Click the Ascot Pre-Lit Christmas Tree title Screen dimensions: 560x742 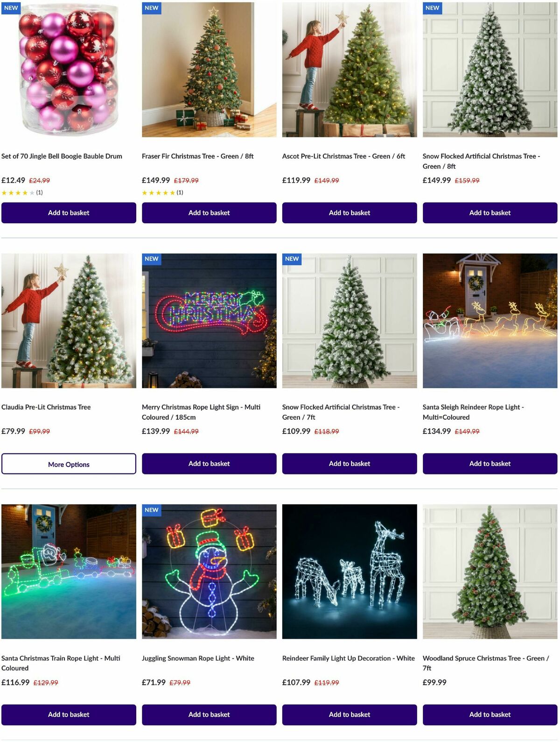[x=343, y=156]
